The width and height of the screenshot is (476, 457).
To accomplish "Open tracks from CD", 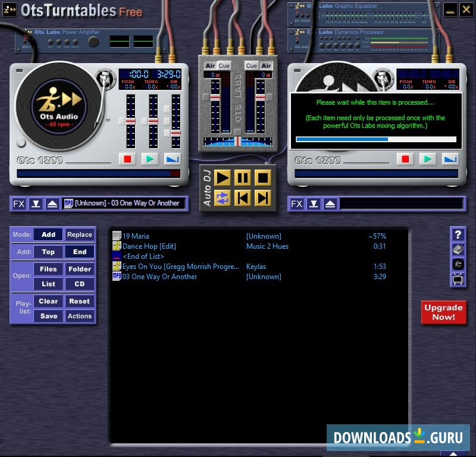I will (80, 284).
